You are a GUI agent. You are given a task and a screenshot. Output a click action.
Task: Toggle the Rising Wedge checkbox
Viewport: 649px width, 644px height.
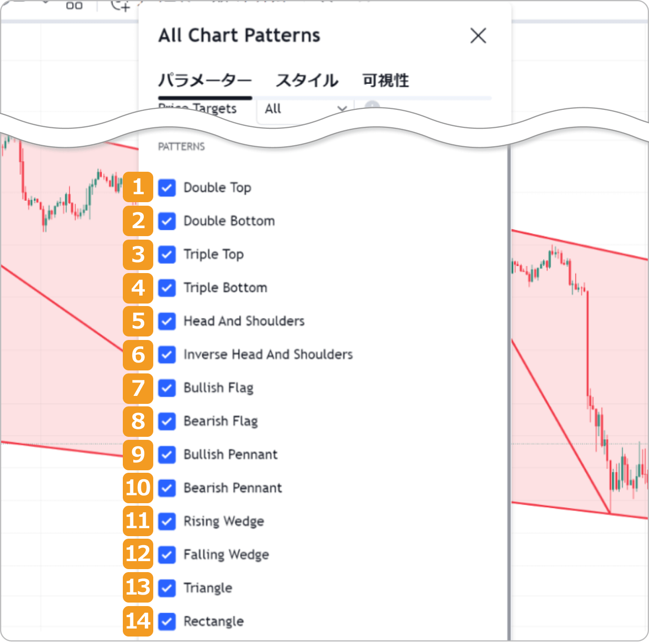(167, 522)
